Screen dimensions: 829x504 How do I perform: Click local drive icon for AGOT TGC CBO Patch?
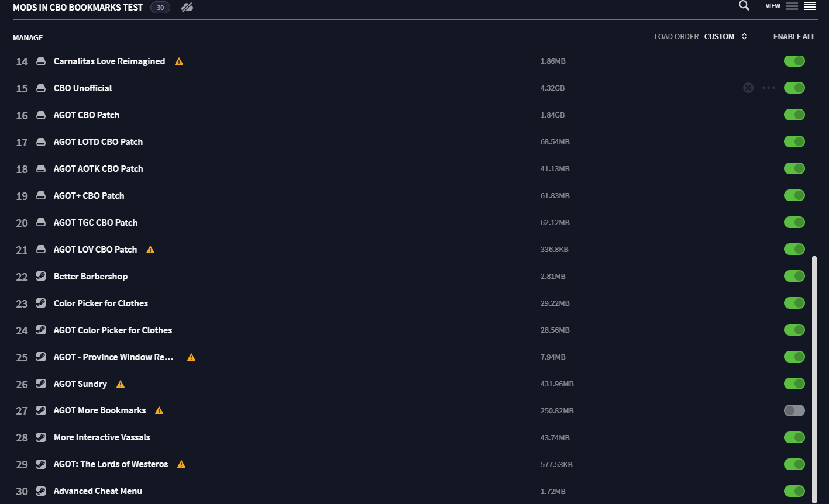pyautogui.click(x=41, y=223)
